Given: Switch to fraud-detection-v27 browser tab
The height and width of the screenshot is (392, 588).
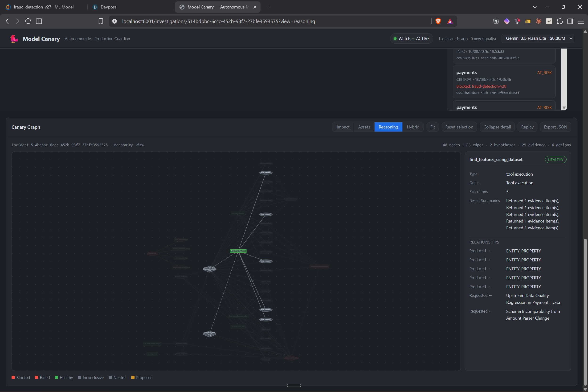Looking at the screenshot, I should (44, 7).
